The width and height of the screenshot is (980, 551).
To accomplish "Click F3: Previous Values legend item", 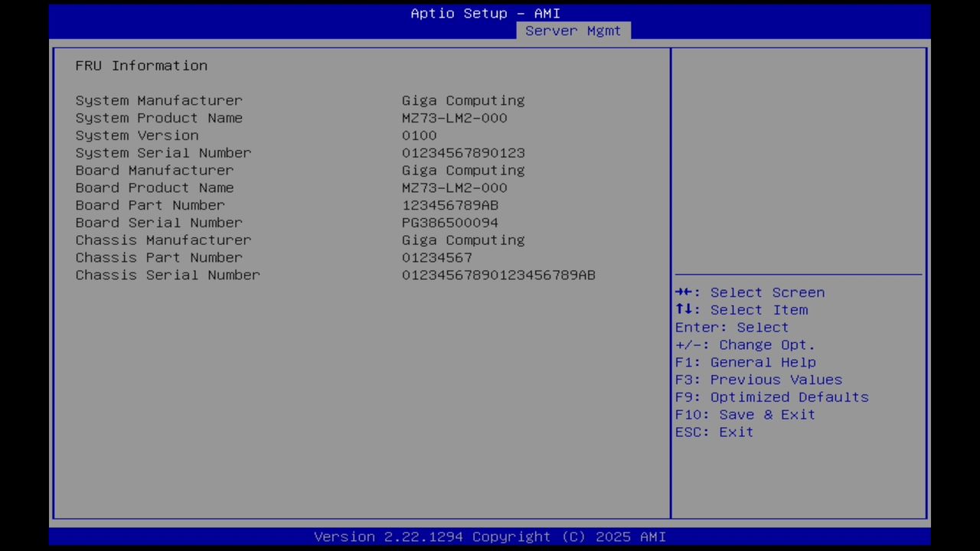I will coord(758,380).
